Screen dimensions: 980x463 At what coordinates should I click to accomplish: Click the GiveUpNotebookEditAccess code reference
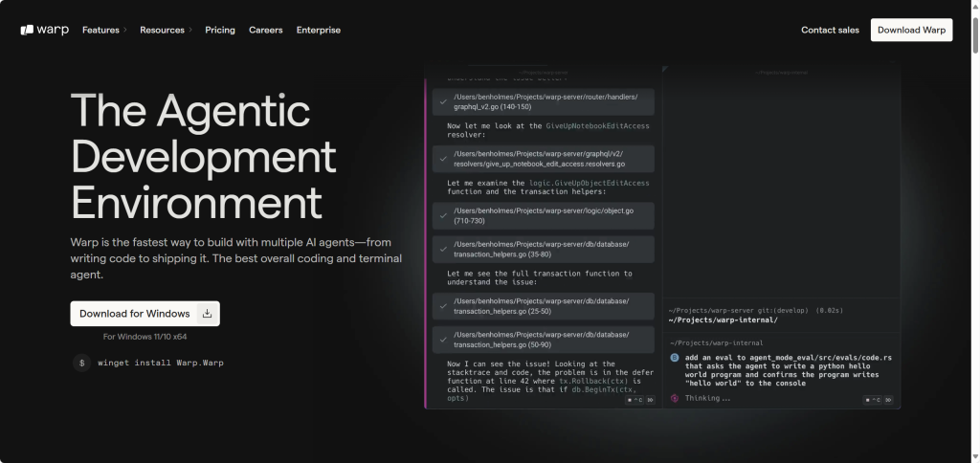597,126
